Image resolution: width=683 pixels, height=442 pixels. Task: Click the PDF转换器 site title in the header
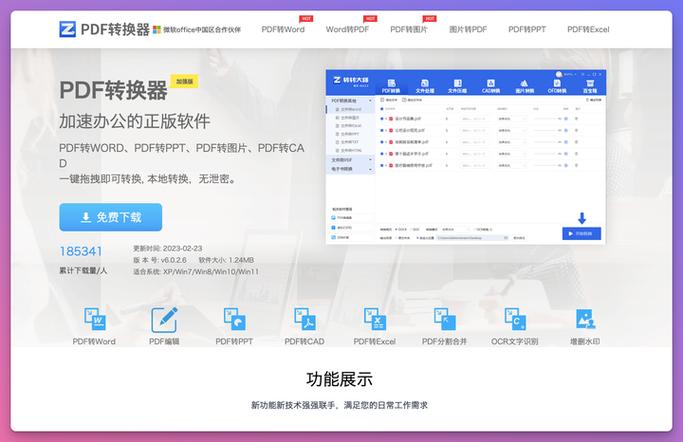tap(115, 30)
